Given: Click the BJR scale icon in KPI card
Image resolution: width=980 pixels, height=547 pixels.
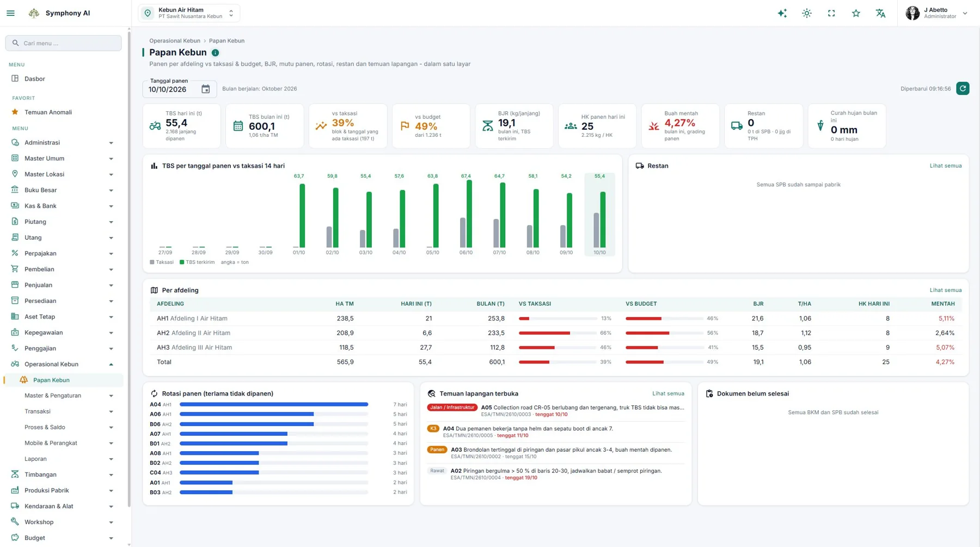Looking at the screenshot, I should tap(487, 126).
